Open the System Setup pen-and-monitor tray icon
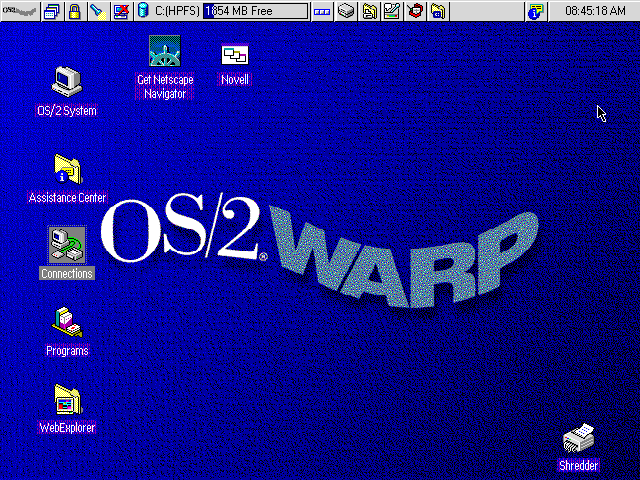Screen dimensions: 640x480 tap(392, 11)
